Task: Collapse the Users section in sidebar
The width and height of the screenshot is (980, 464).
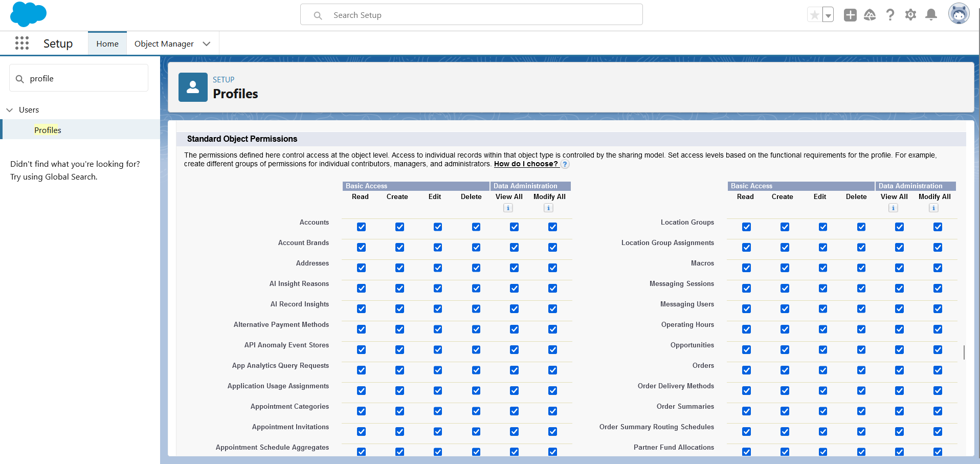Action: 10,110
